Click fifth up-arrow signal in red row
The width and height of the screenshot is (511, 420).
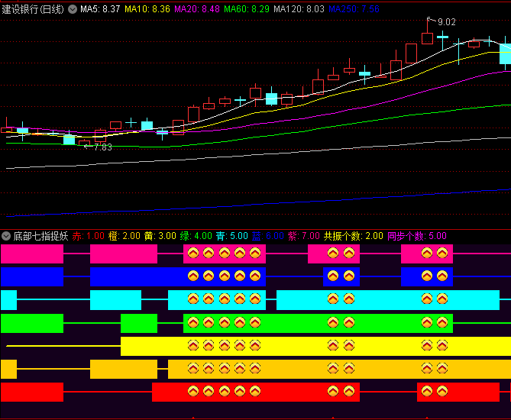[x=255, y=391]
